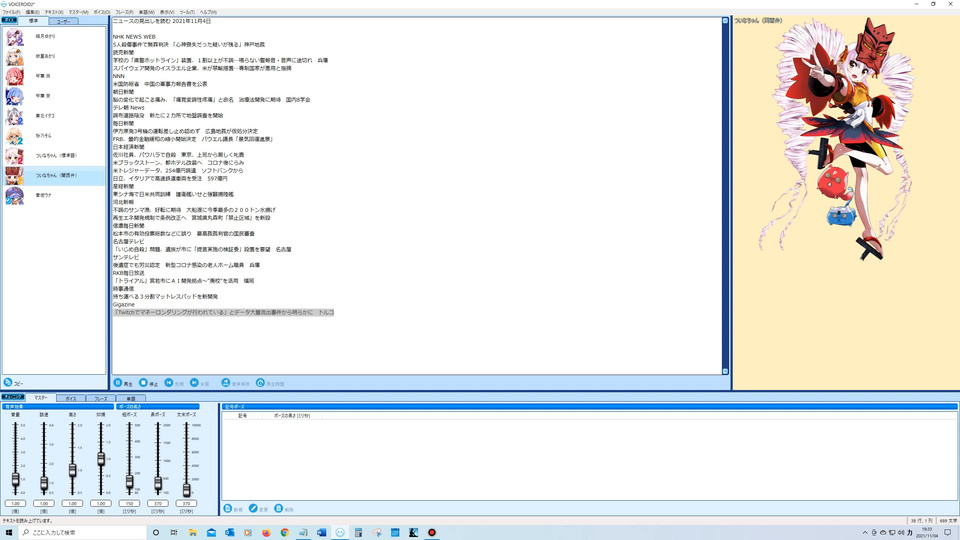Switch to the 単語 tuning tab
This screenshot has width=960, height=540.
pos(130,399)
